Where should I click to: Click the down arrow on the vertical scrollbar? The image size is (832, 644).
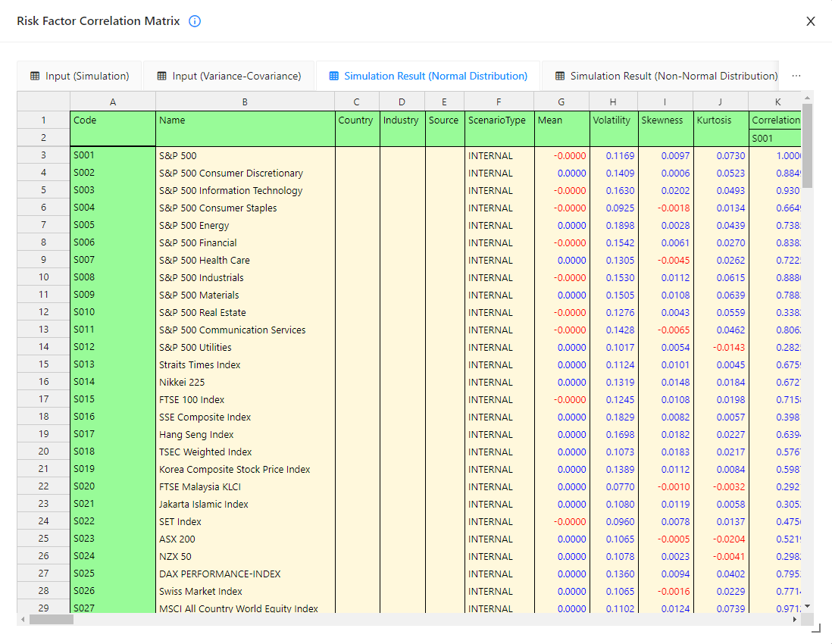(x=806, y=605)
